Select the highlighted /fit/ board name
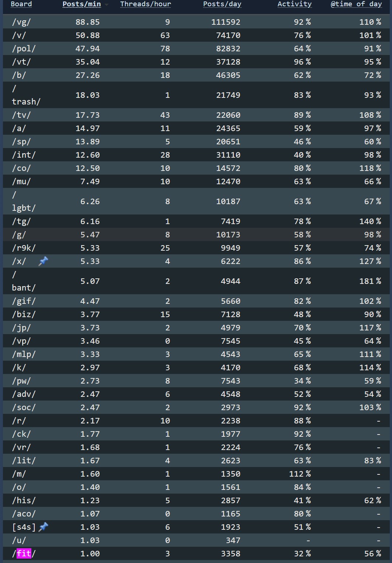The image size is (392, 563). (x=24, y=554)
